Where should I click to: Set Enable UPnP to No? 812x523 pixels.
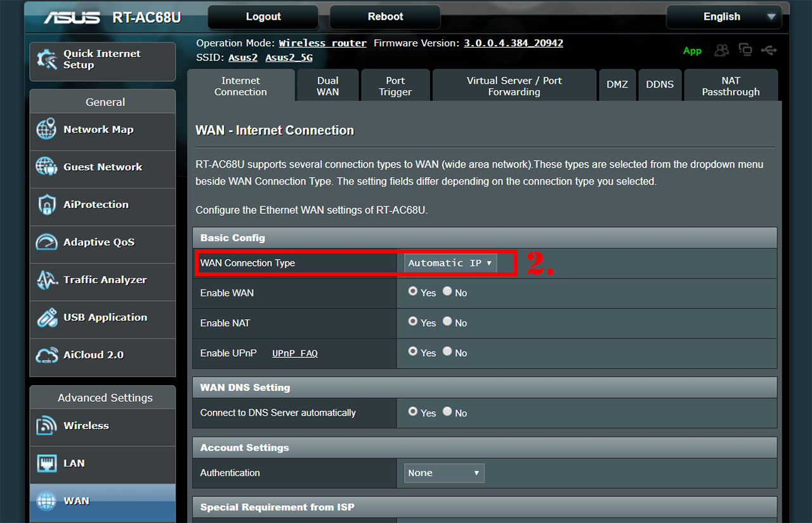pos(447,351)
